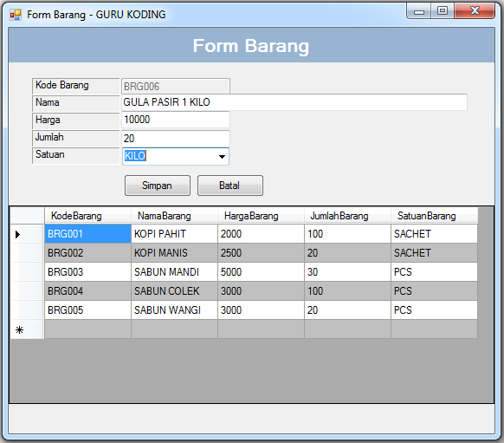This screenshot has height=443, width=504.
Task: Minimize the Form Barang window
Action: tap(419, 11)
